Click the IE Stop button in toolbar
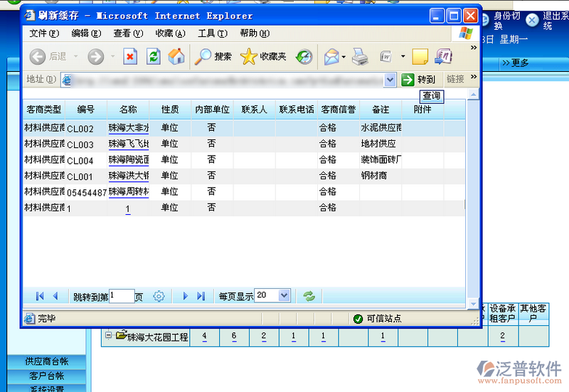Image resolution: width=569 pixels, height=392 pixels. [x=130, y=56]
